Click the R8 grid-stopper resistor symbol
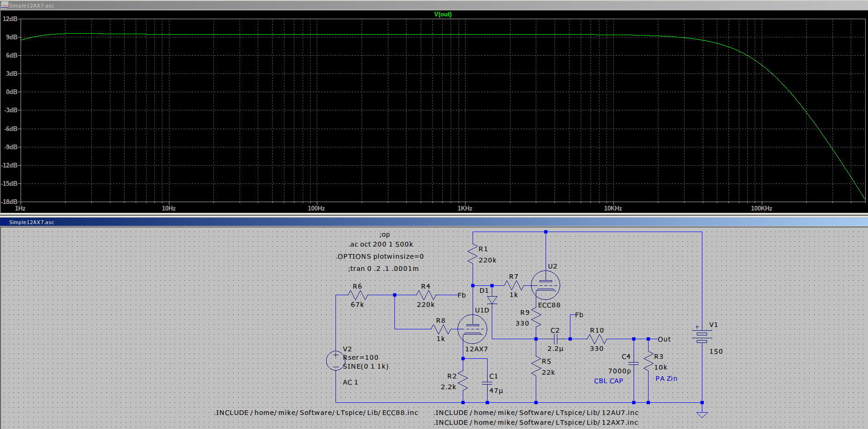Viewport: 868px width, 429px height. tap(441, 329)
